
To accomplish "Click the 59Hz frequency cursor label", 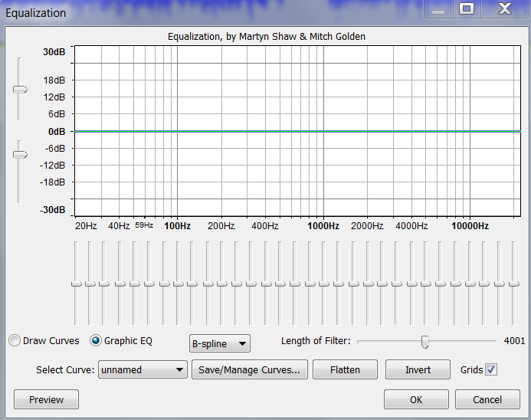I will pyautogui.click(x=144, y=225).
